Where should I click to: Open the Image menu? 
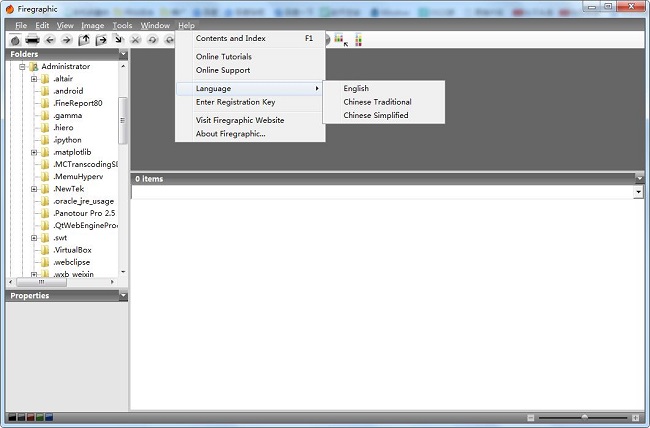click(92, 25)
